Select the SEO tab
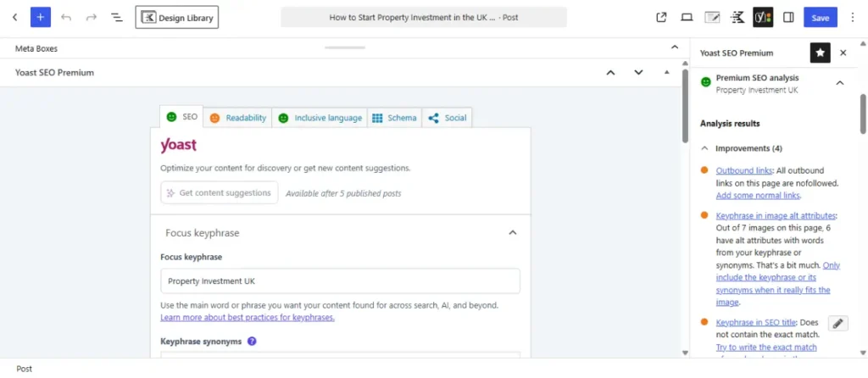Screen dimensions: 868x378 click(182, 117)
